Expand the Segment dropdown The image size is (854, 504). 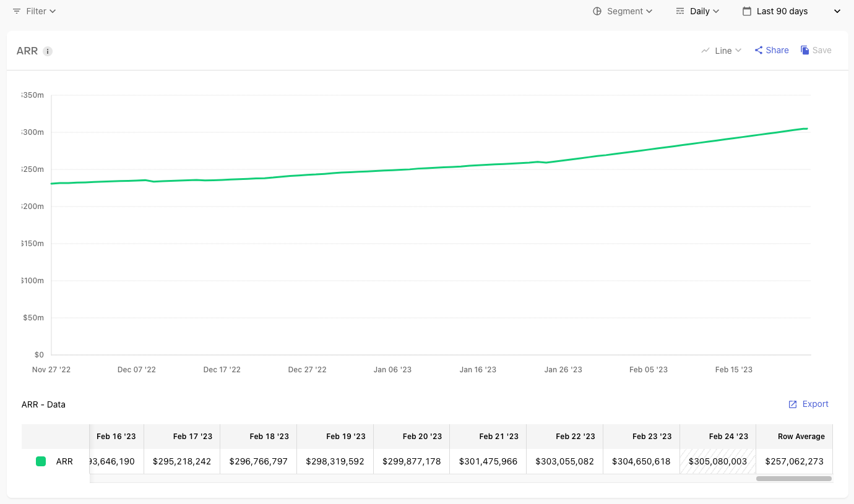click(623, 11)
